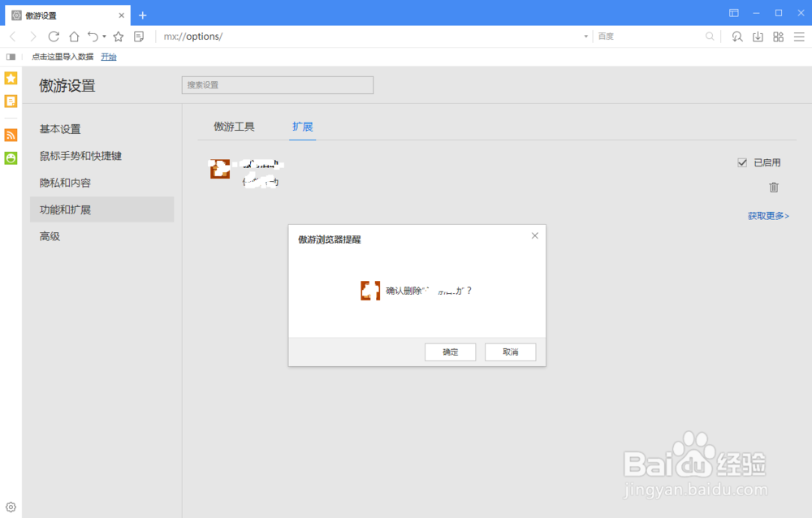Switch to the 扩展 tab
Image resolution: width=812 pixels, height=518 pixels.
point(302,127)
